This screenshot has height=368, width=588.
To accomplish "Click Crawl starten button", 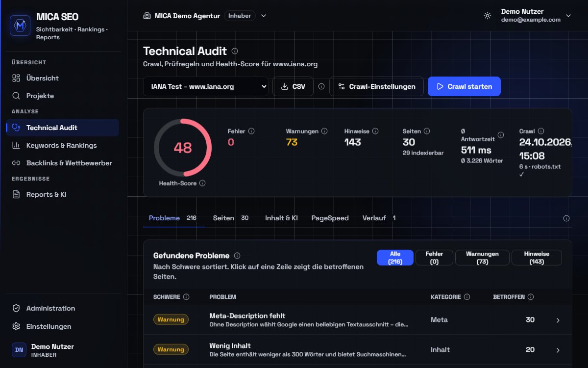I will click(464, 86).
